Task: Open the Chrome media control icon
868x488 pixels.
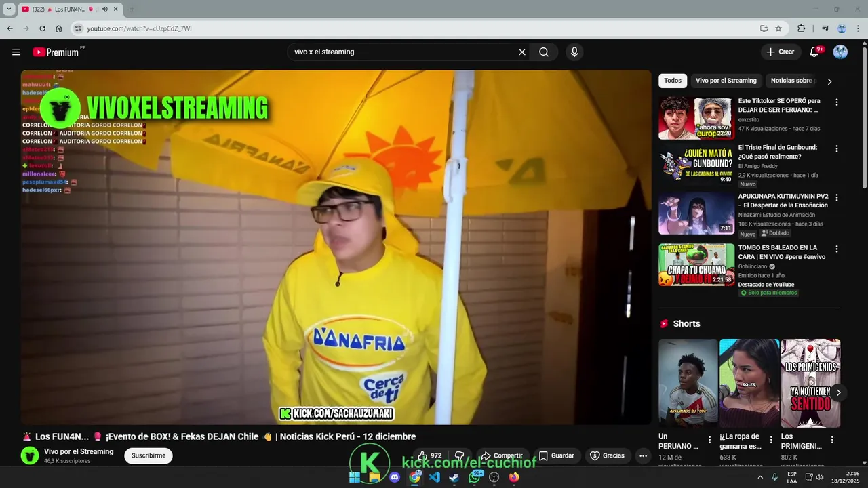Action: [x=825, y=28]
